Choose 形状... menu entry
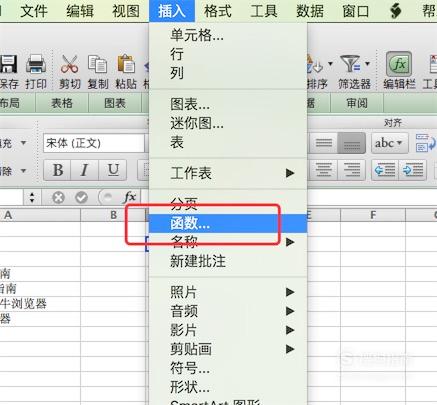The image size is (437, 405). (x=228, y=387)
